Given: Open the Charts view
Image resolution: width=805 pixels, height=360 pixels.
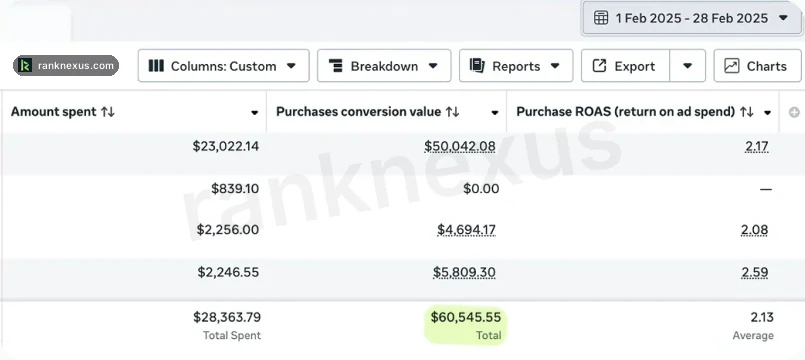Looking at the screenshot, I should [757, 66].
